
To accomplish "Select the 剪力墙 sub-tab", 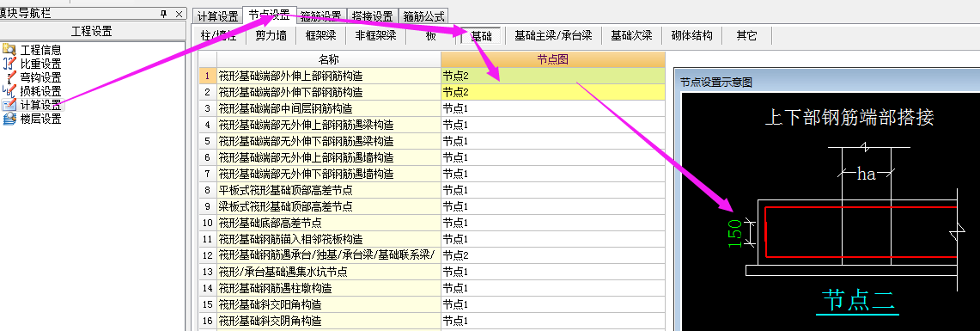I will coord(271,35).
